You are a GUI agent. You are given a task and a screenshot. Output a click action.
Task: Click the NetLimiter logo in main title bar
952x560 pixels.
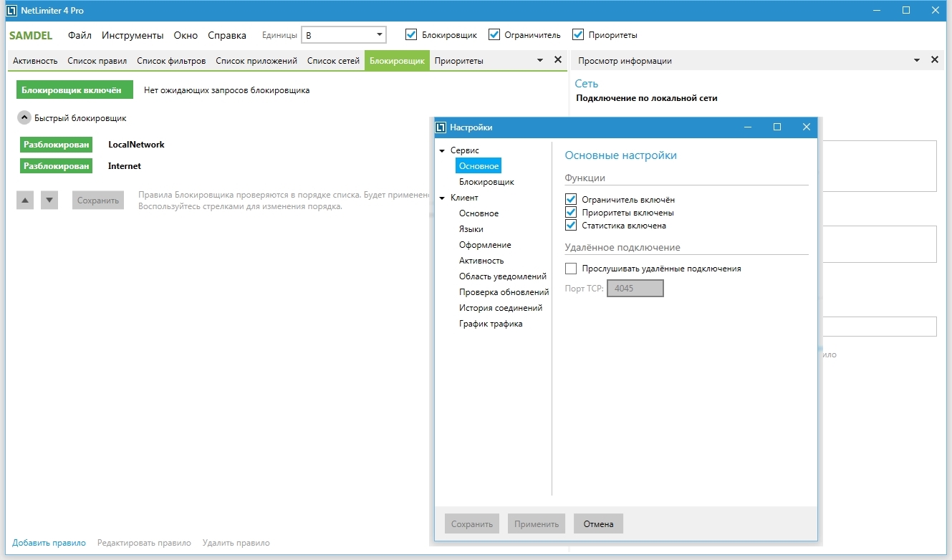(x=11, y=10)
